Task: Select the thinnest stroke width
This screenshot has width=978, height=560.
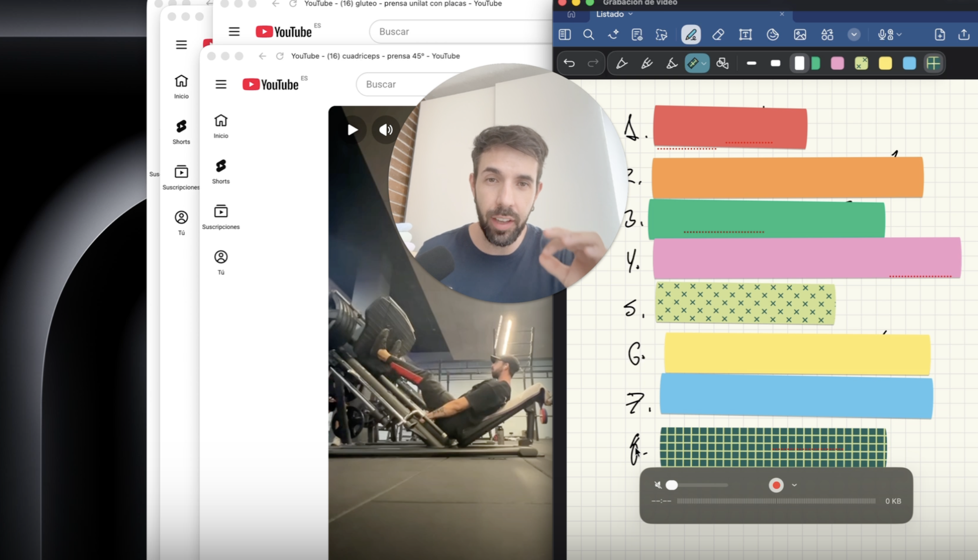Action: pos(751,63)
